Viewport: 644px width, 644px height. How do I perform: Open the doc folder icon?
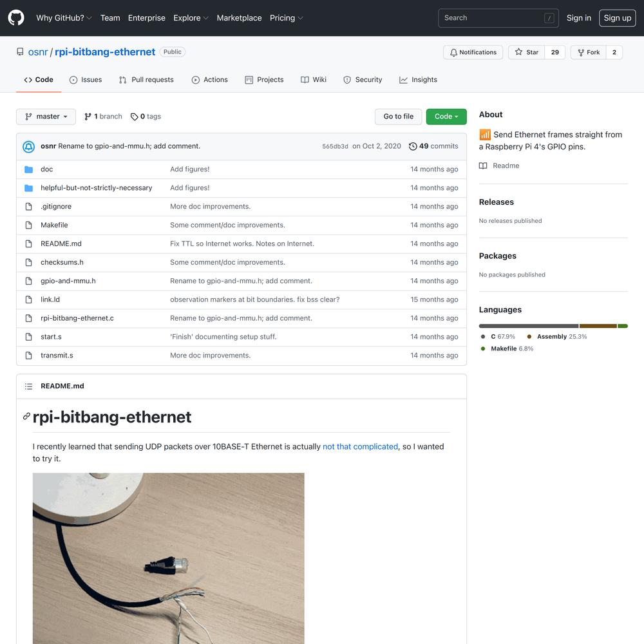[x=28, y=169]
